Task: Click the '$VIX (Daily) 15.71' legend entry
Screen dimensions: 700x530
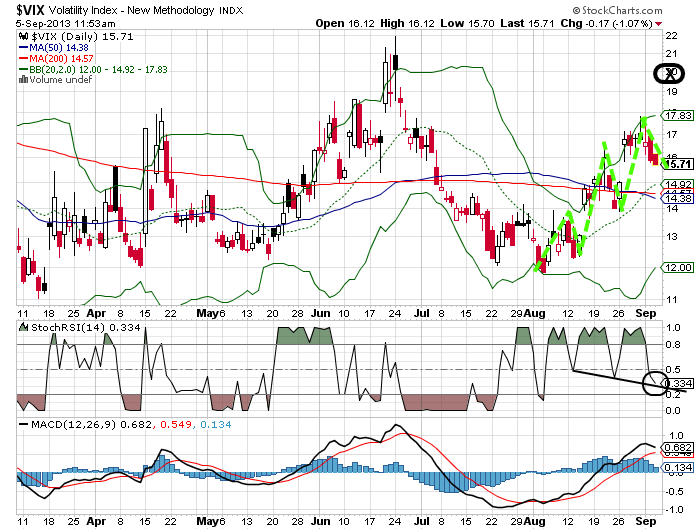Action: coord(82,37)
